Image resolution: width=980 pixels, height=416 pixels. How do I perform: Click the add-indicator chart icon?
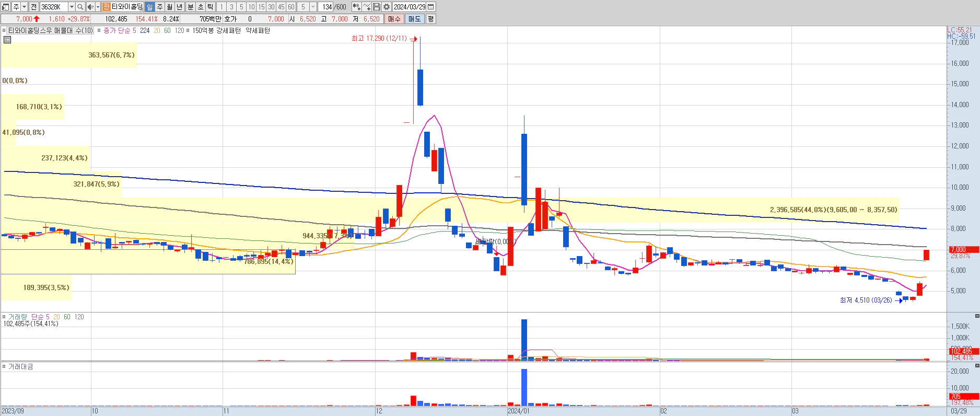pos(356,7)
